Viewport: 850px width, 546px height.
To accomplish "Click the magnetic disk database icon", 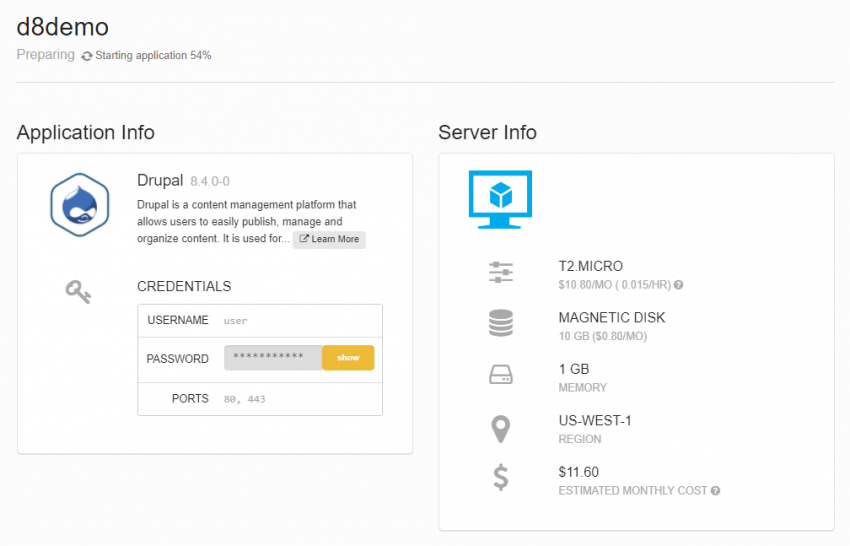I will (x=501, y=323).
